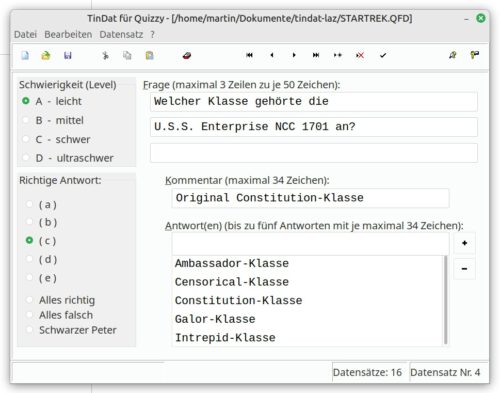The image size is (500, 393).
Task: Open the Bearbeiten menu
Action: click(x=68, y=34)
